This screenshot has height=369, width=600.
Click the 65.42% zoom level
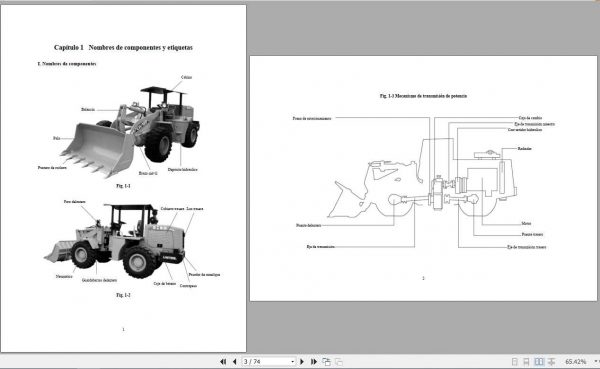point(576,362)
